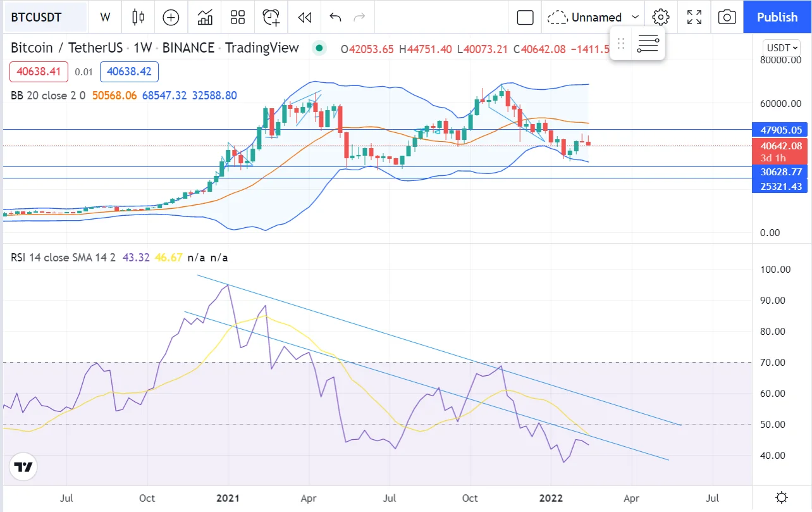Click the compare or add symbol icon
This screenshot has width=812, height=512.
coord(171,17)
